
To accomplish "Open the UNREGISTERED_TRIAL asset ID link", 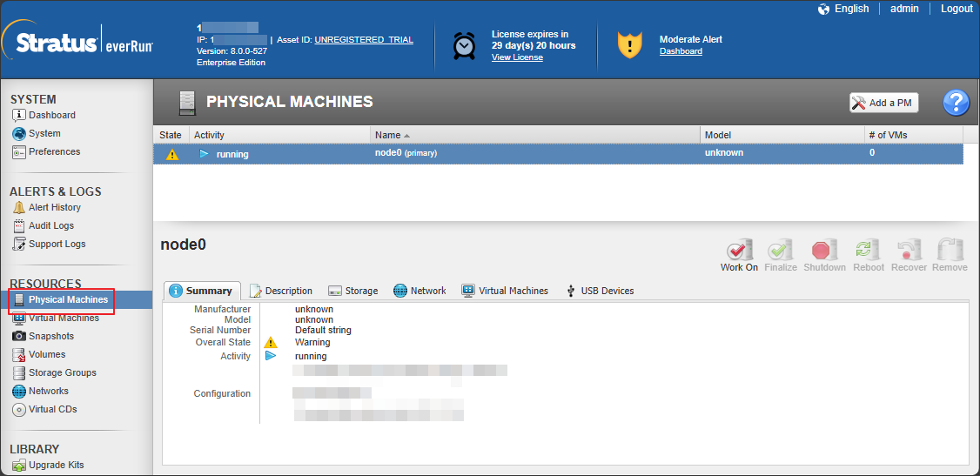I will click(364, 39).
